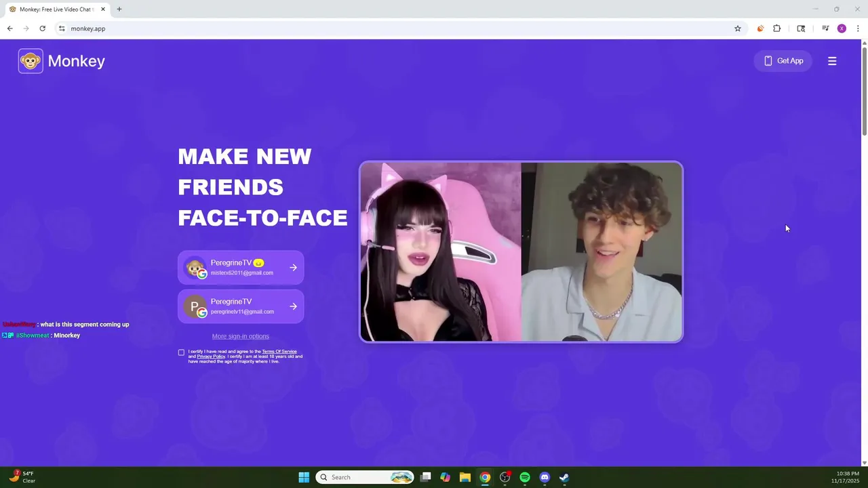Check the age and terms certification box
868x488 pixels.
tap(181, 352)
